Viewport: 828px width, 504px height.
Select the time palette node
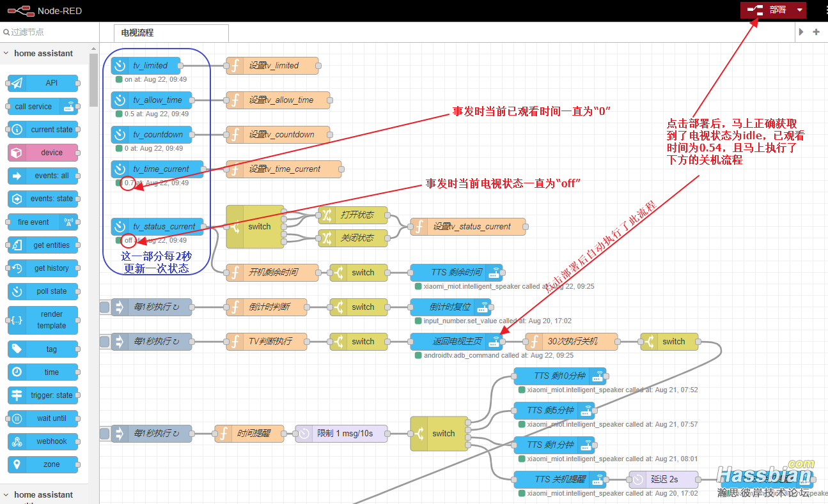(x=43, y=372)
